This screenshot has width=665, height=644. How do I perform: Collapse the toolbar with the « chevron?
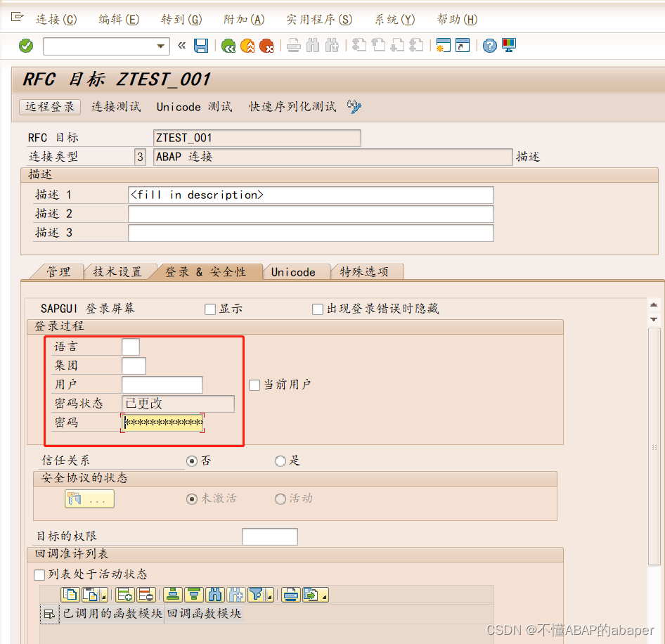click(181, 45)
